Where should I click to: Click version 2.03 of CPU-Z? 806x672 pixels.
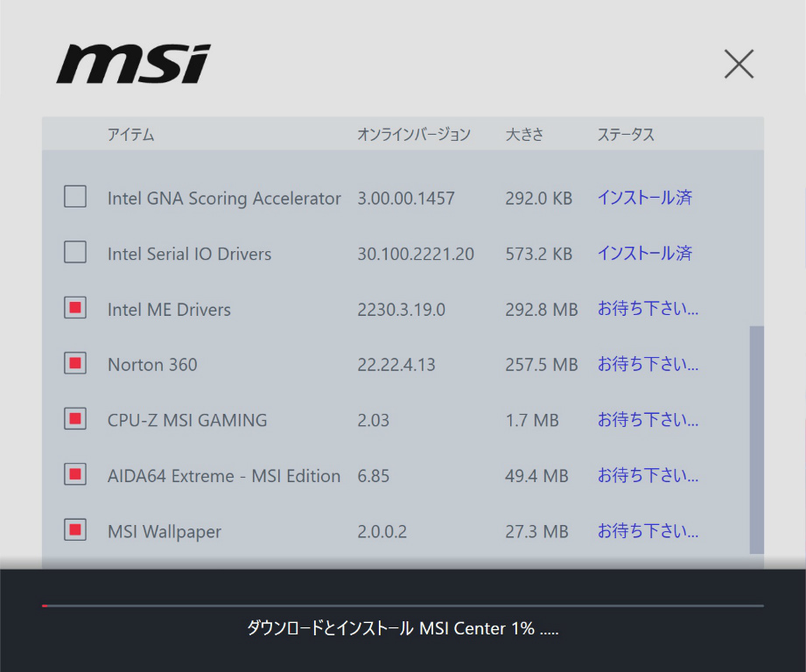click(x=373, y=420)
